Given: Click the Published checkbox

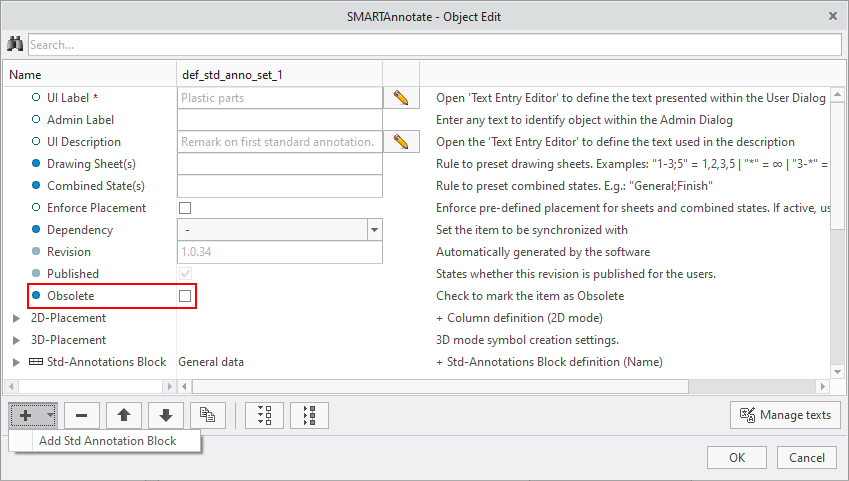Looking at the screenshot, I should (185, 274).
